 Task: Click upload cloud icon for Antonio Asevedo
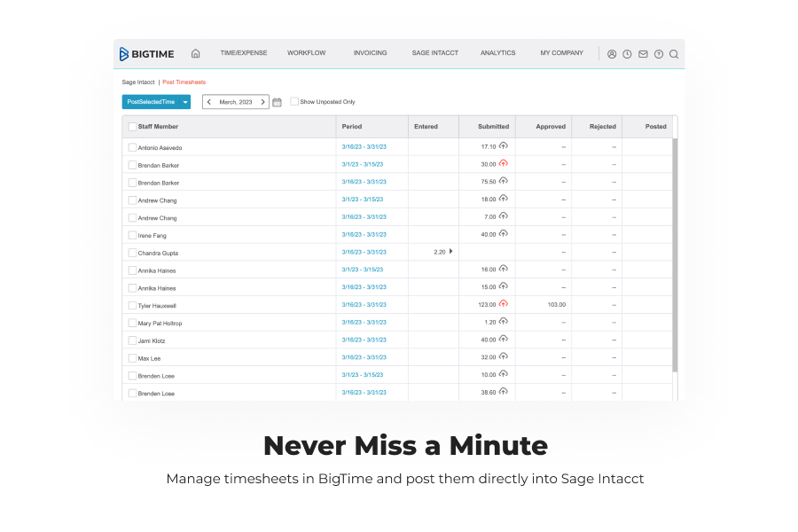coord(504,146)
